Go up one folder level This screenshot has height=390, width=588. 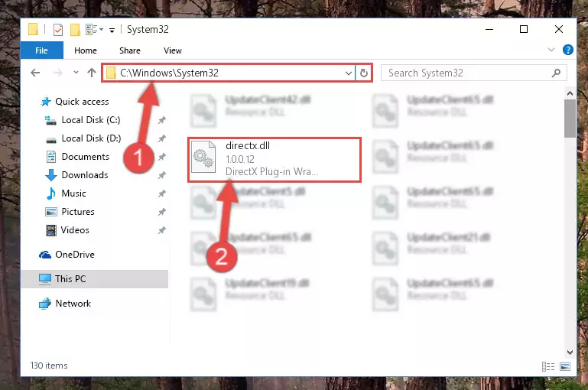pyautogui.click(x=92, y=73)
